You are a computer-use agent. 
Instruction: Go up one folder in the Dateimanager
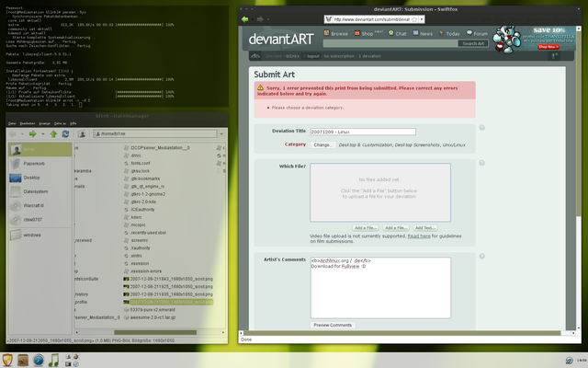53,134
